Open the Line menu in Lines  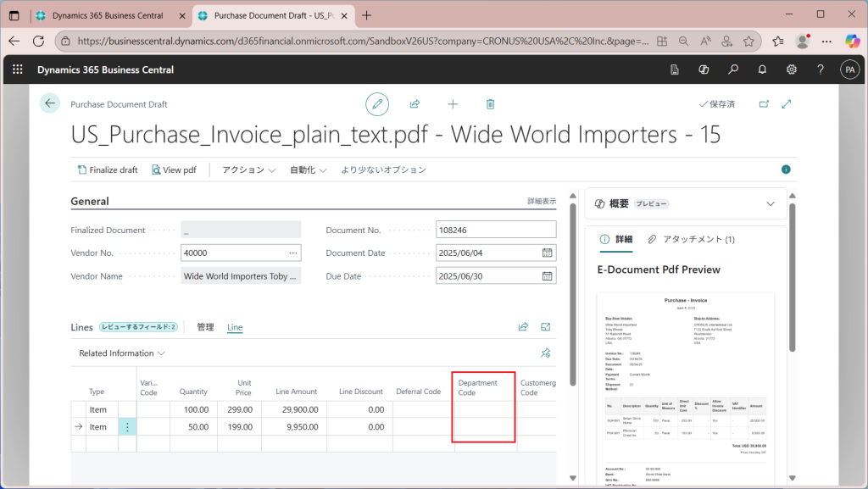point(235,327)
